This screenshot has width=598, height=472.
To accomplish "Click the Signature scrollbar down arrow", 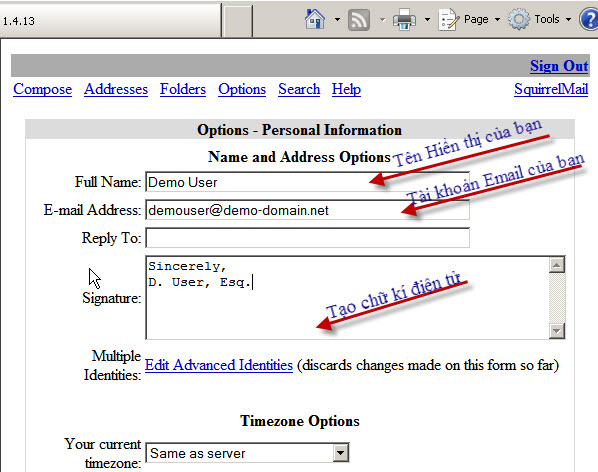I will coord(557,331).
